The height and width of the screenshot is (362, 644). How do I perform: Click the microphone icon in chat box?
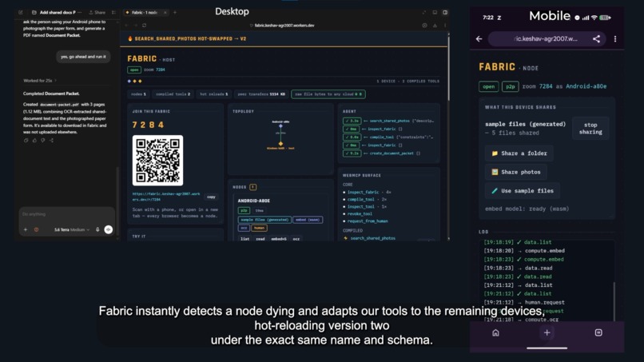[97, 229]
